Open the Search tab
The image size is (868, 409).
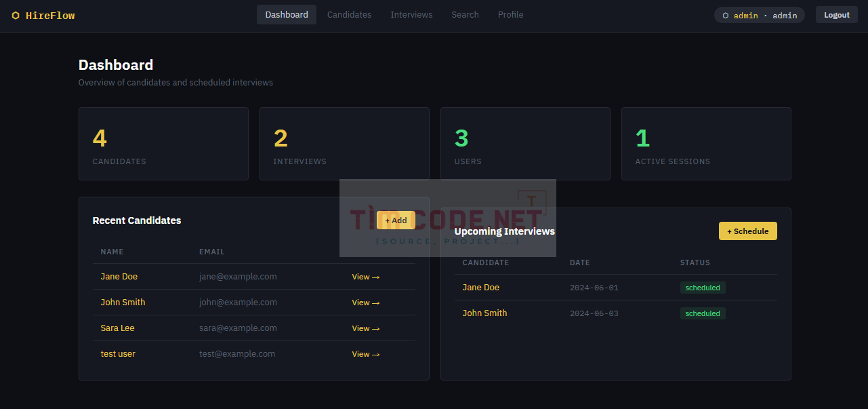465,15
